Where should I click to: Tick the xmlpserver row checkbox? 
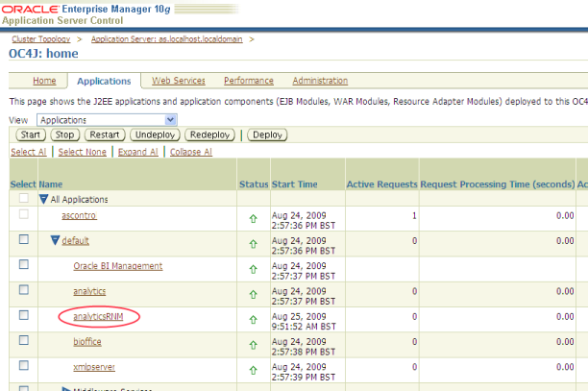pyautogui.click(x=24, y=365)
